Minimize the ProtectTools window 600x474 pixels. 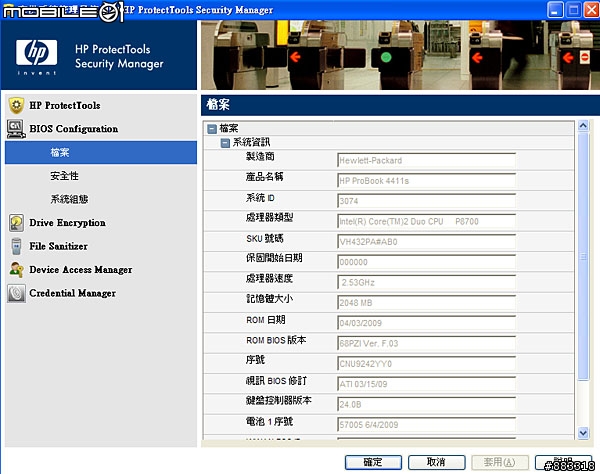click(x=555, y=10)
